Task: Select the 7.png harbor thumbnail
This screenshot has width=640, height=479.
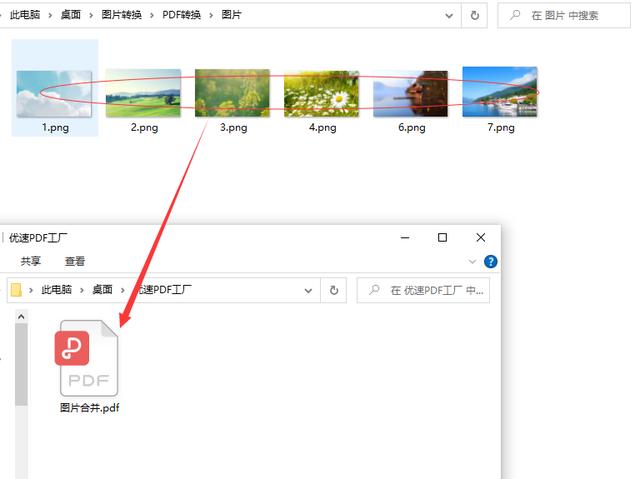Action: 500,92
